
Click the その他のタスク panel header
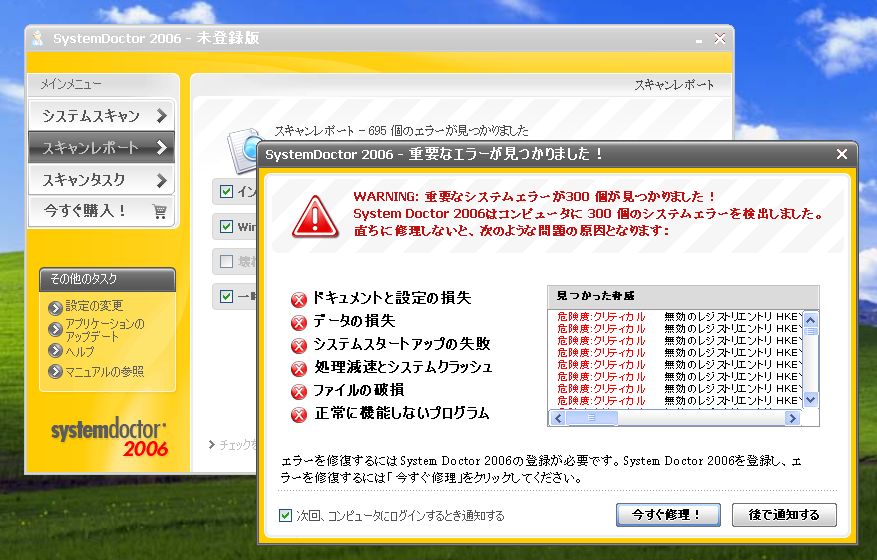[x=107, y=279]
